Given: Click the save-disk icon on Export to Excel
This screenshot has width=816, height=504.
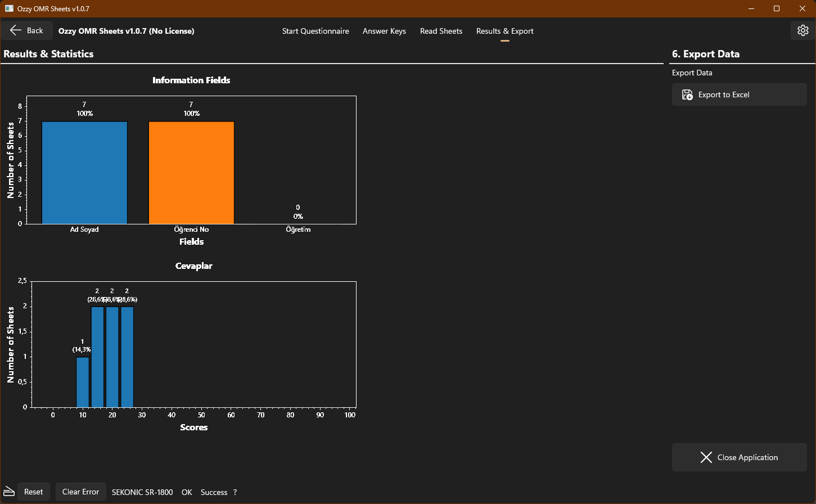Looking at the screenshot, I should pyautogui.click(x=687, y=94).
